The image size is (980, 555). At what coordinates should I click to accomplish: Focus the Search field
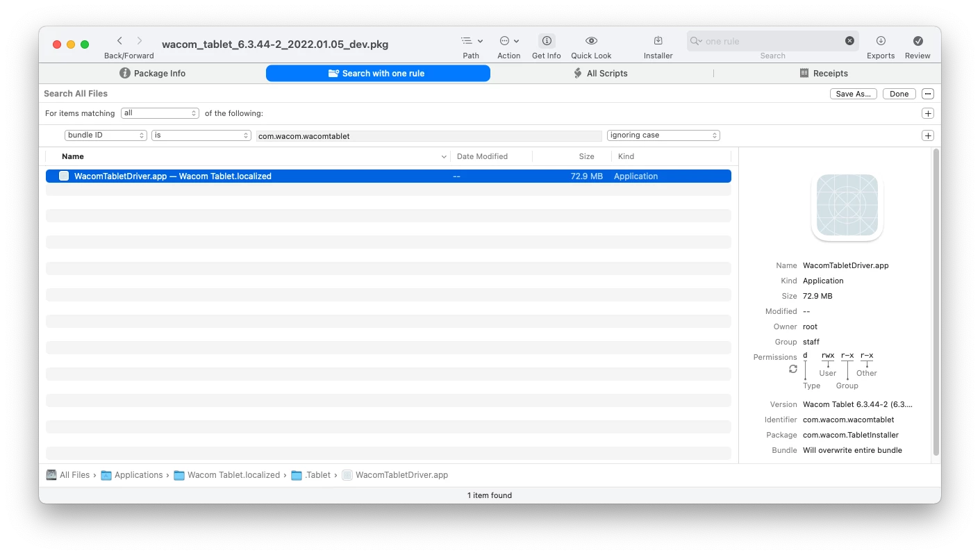773,41
